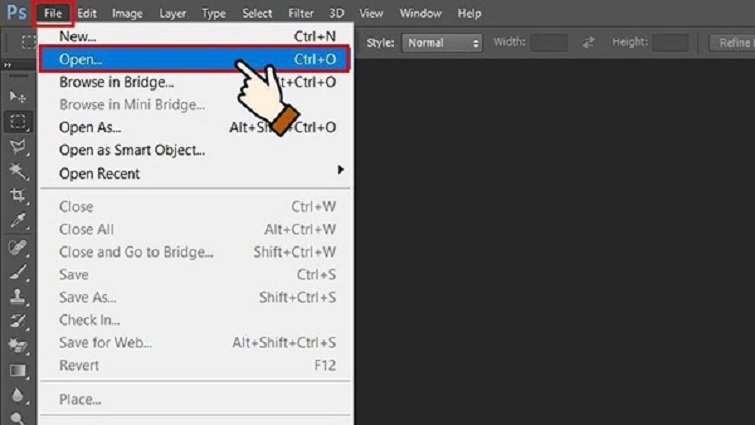The height and width of the screenshot is (425, 755).
Task: Click Place... menu entry
Action: click(195, 399)
